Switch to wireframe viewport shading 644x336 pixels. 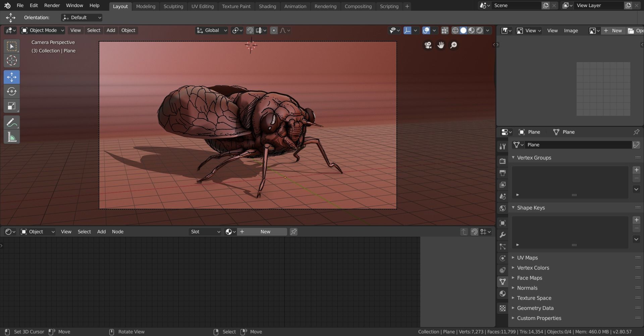click(455, 30)
